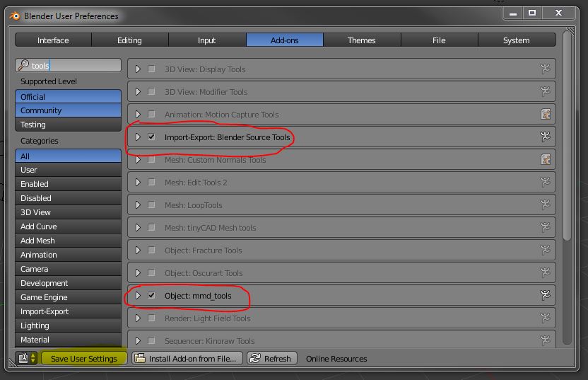Open the Input tab
This screenshot has width=588, height=380.
207,40
